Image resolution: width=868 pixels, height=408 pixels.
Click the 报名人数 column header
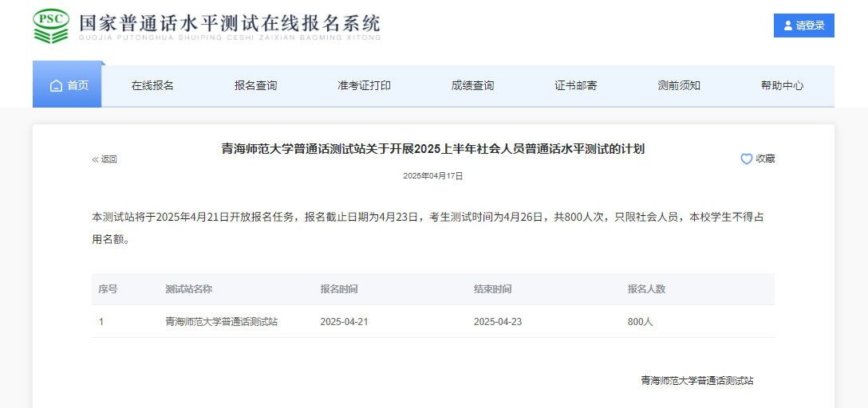coord(646,289)
